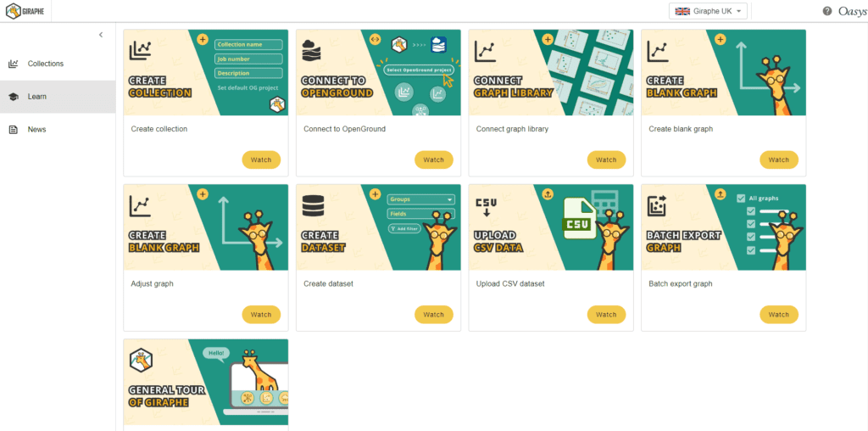Click the CSV download icon on Upload CSV card
This screenshot has height=431, width=868.
pos(486,206)
